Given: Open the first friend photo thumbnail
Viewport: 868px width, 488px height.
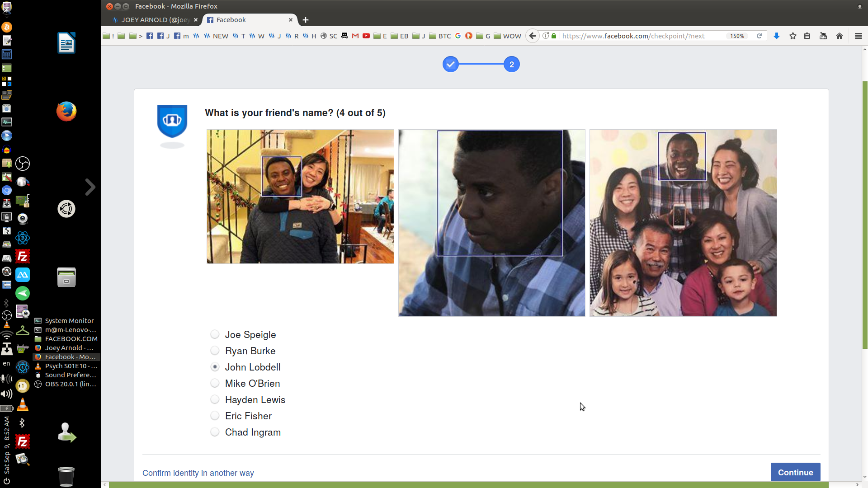Looking at the screenshot, I should coord(300,197).
